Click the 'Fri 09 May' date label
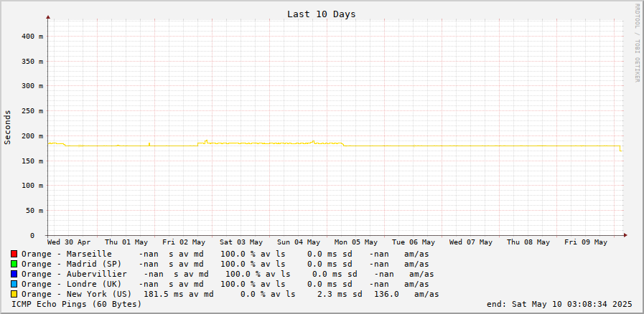Screen dimensions: 644x314 click(x=586, y=242)
